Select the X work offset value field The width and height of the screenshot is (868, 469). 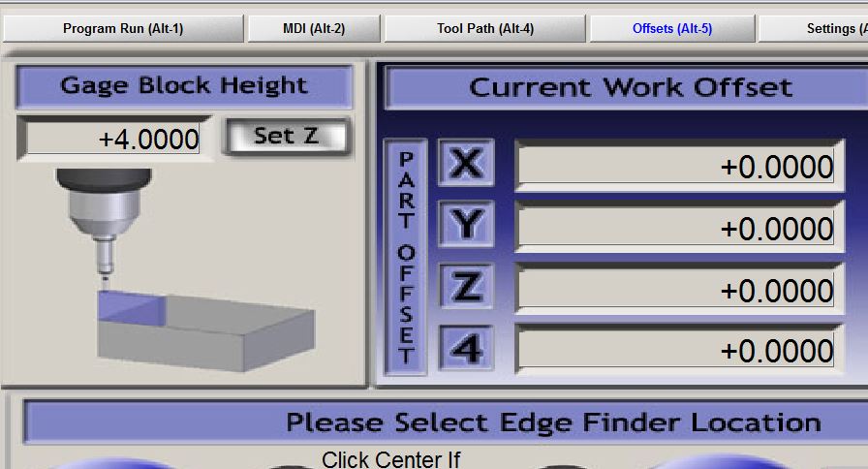(x=676, y=167)
